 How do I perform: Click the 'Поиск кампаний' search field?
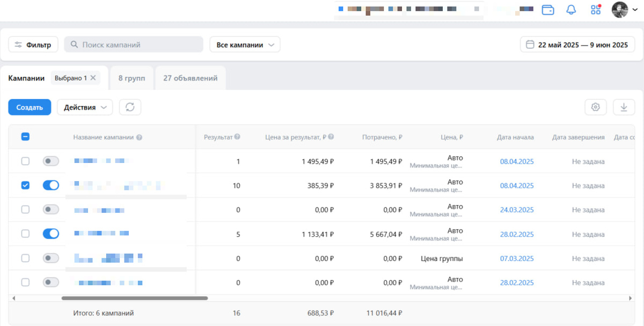click(x=134, y=45)
